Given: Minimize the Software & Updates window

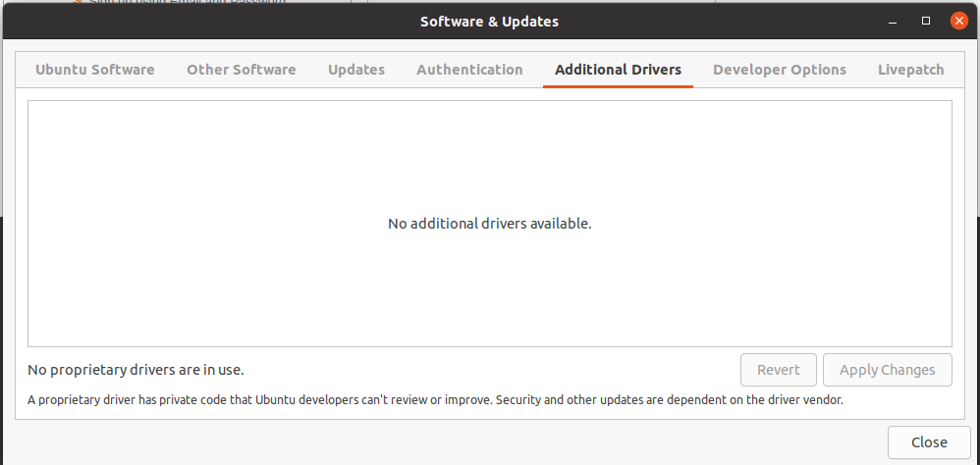Looking at the screenshot, I should [893, 22].
